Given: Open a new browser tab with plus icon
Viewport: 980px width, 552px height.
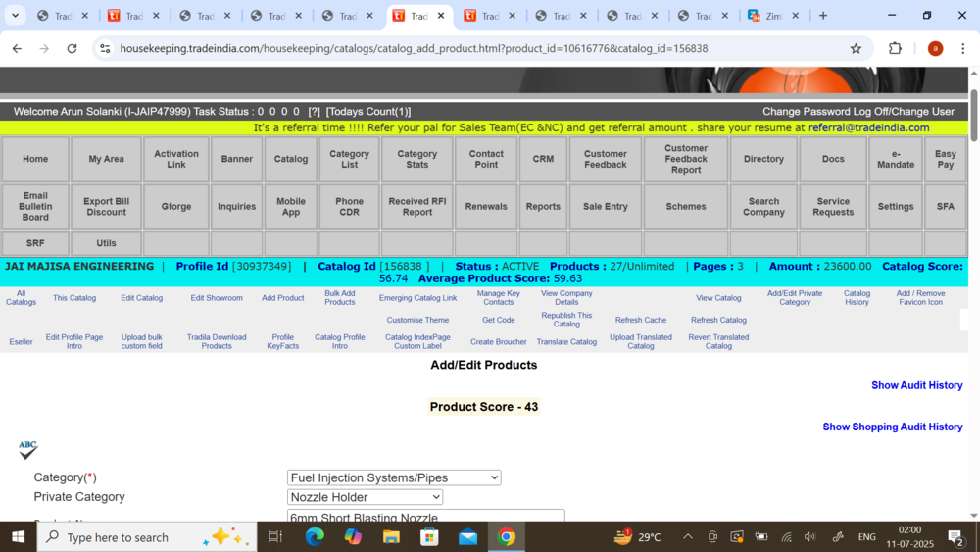Looking at the screenshot, I should tap(823, 16).
